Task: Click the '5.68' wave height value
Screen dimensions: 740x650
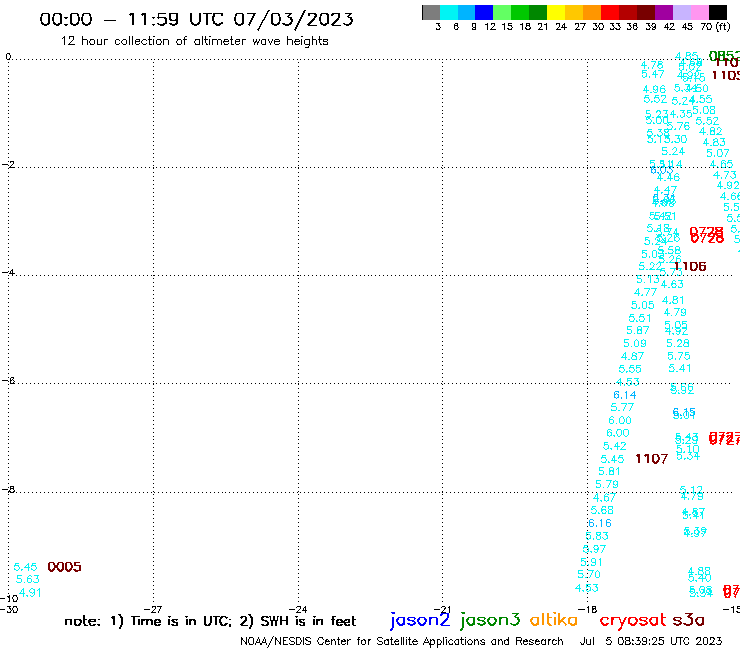Action: (x=602, y=510)
